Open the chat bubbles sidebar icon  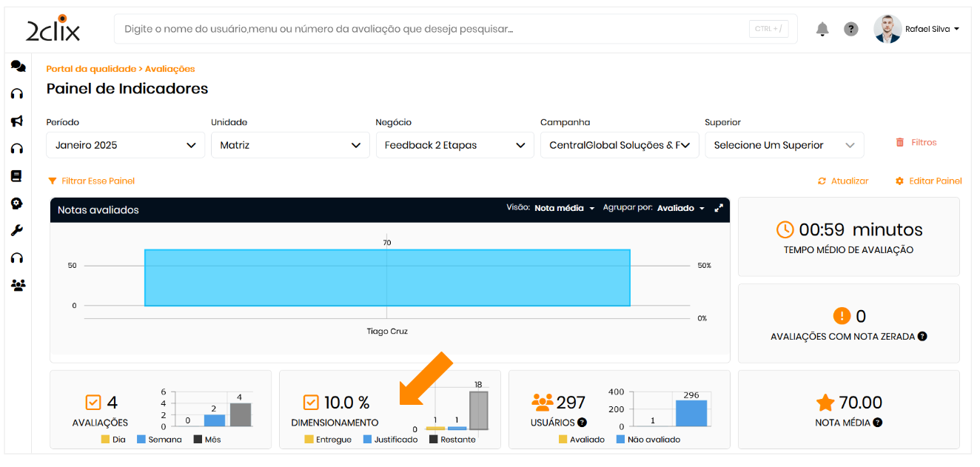tap(18, 67)
